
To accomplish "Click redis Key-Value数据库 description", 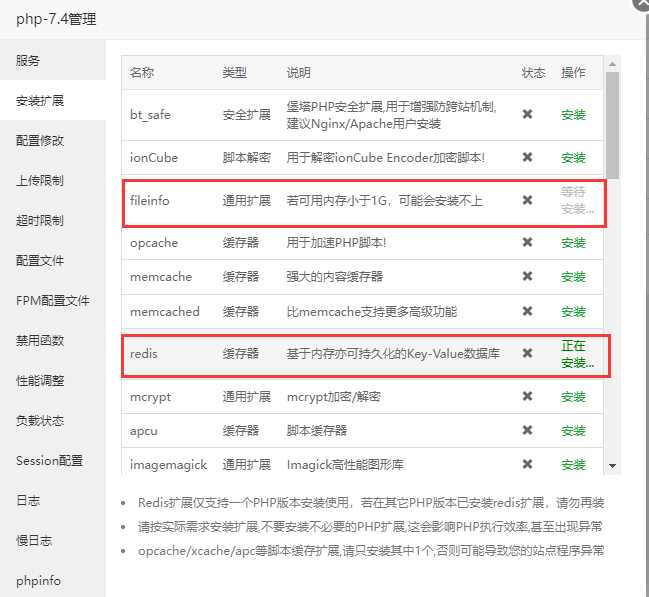I will click(393, 354).
